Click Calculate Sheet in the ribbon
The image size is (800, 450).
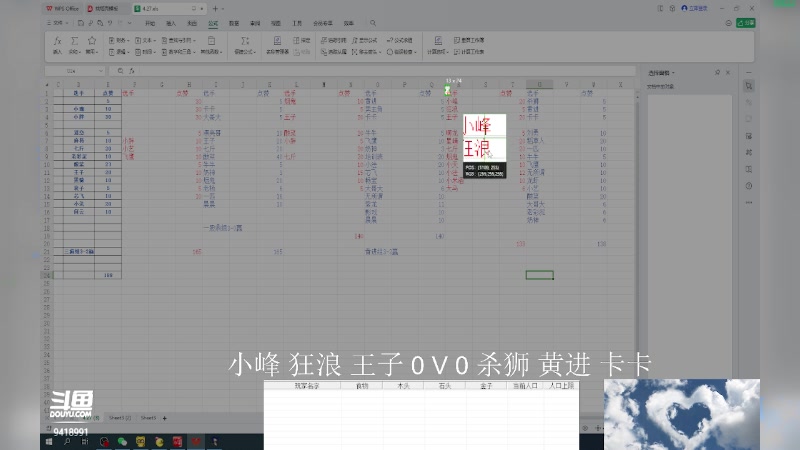pyautogui.click(x=469, y=52)
